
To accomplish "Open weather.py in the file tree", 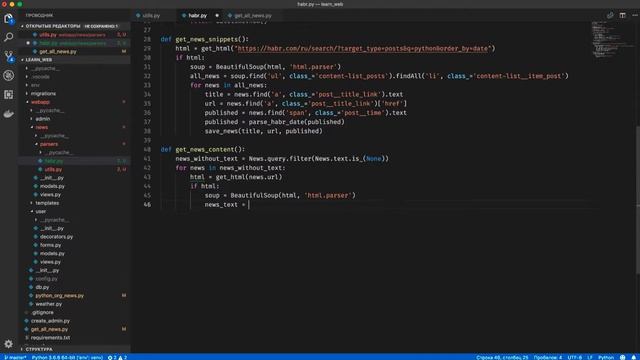I will click(49, 304).
